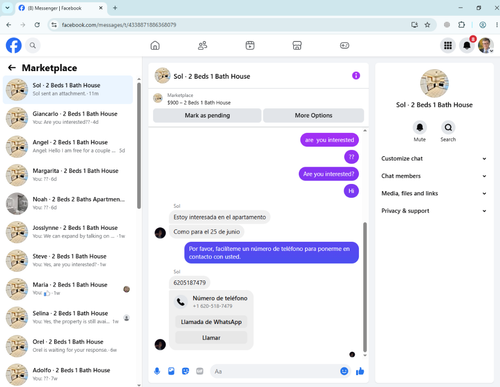Mute the conversation with bell icon
This screenshot has width=500, height=387.
point(420,127)
